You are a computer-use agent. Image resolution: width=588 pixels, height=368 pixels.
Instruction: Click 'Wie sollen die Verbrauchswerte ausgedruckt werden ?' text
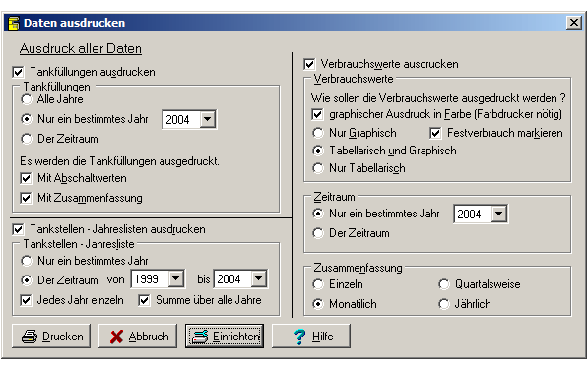pyautogui.click(x=438, y=98)
